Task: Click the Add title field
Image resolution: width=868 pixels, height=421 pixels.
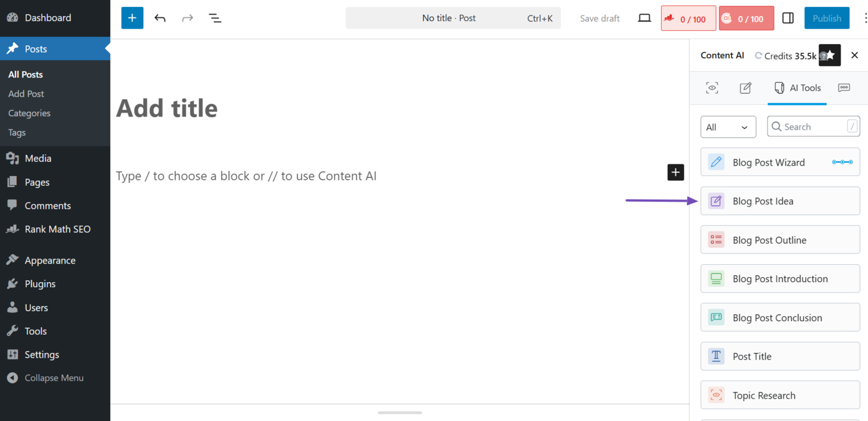Action: 166,108
